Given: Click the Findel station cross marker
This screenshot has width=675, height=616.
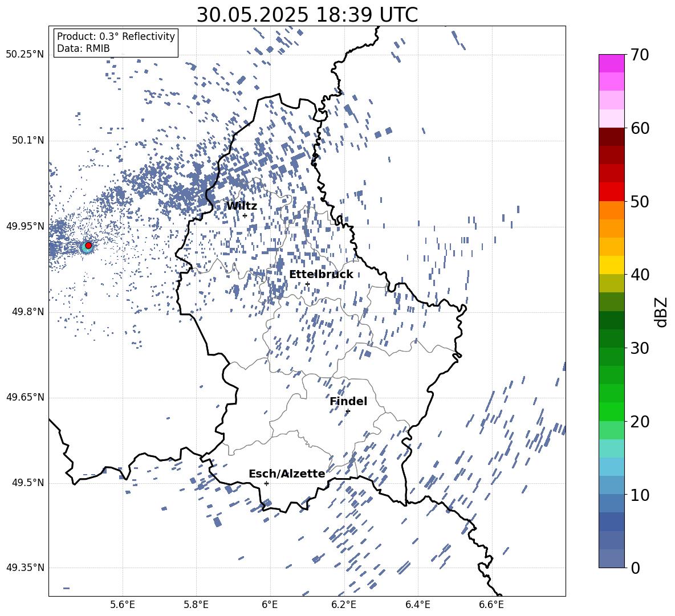Looking at the screenshot, I should tap(348, 411).
